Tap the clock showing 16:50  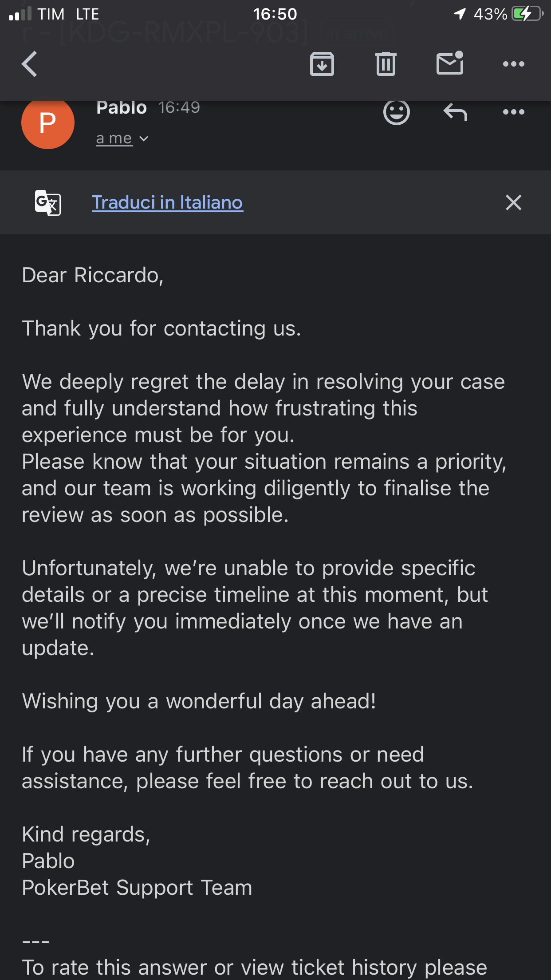pos(275,14)
